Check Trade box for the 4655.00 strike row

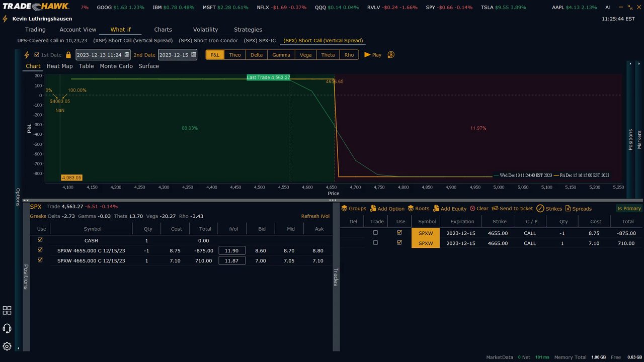[375, 232]
